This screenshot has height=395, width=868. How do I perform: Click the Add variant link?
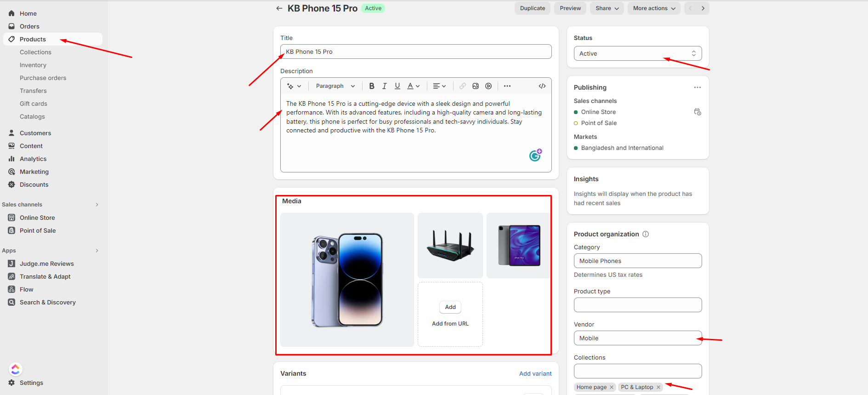(535, 373)
